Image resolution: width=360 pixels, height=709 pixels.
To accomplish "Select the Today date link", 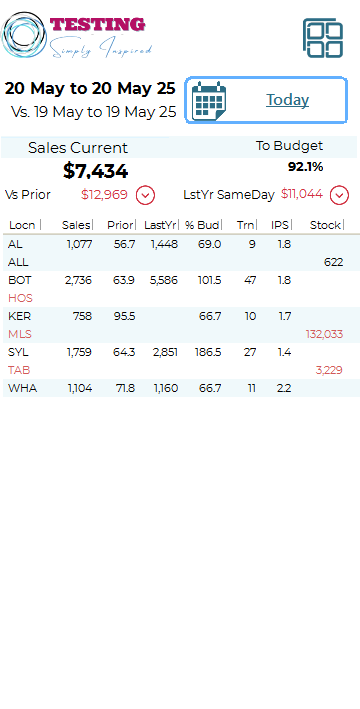I will click(x=287, y=99).
